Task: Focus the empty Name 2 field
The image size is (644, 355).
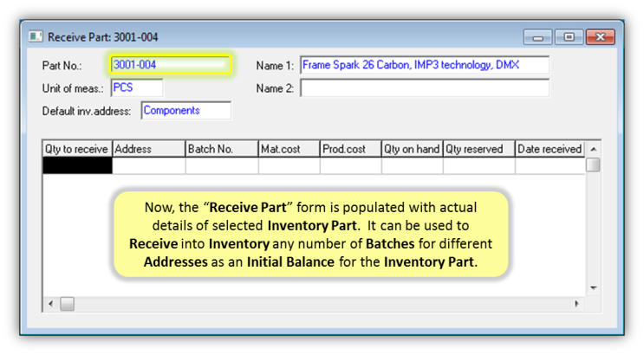Action: click(x=424, y=87)
